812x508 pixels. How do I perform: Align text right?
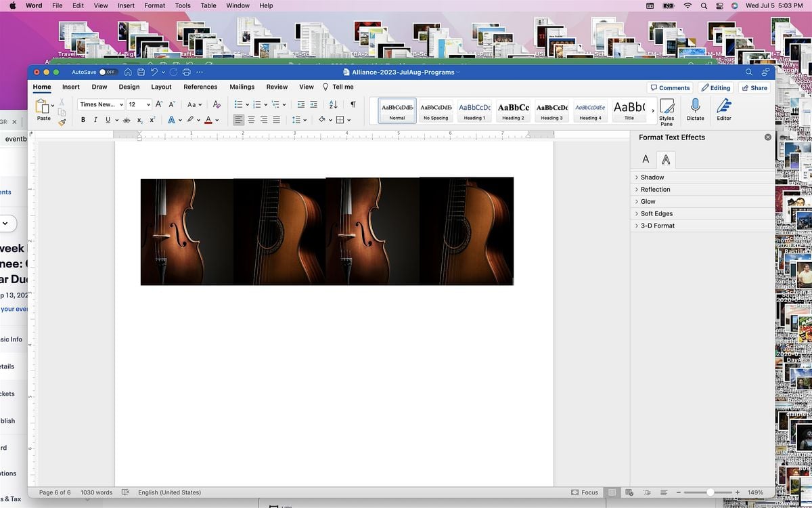pyautogui.click(x=264, y=120)
